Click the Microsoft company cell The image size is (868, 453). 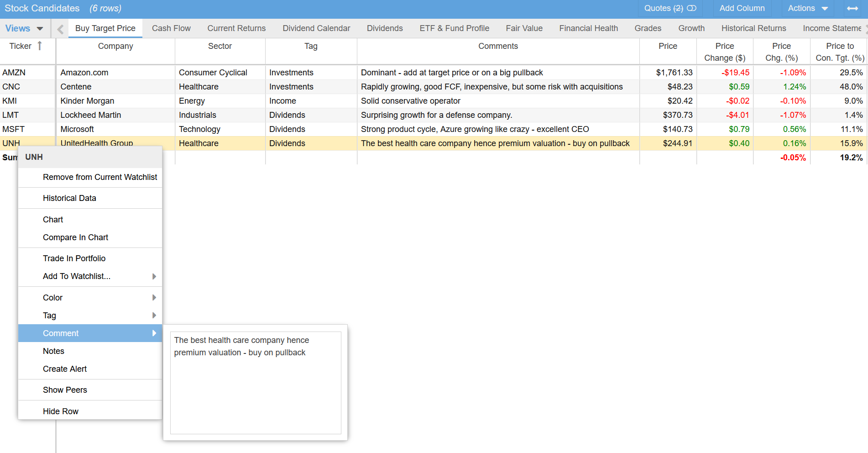(115, 129)
